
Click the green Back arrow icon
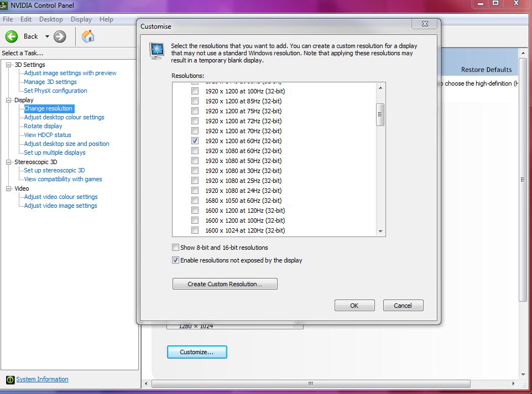(12, 36)
